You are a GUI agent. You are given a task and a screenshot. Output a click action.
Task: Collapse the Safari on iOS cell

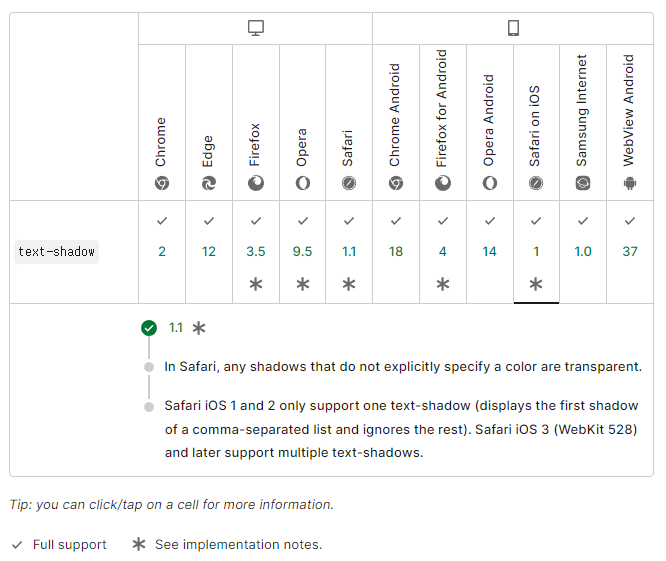tap(536, 252)
